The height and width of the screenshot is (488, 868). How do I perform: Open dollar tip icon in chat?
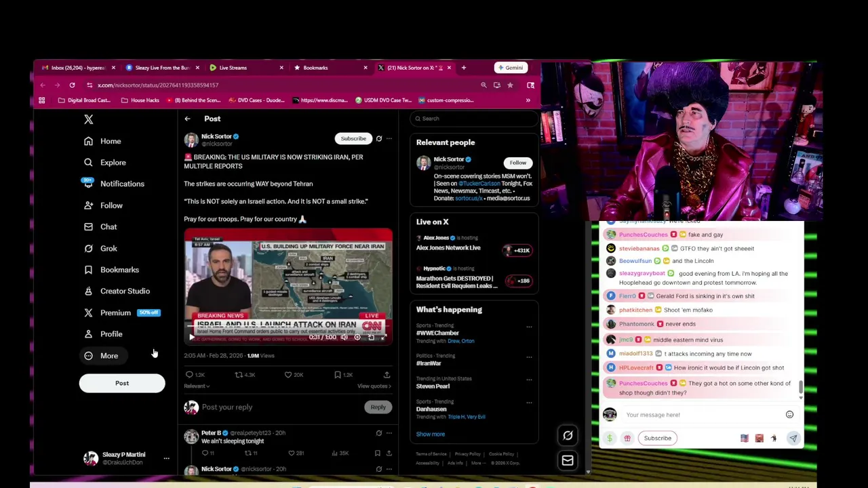[610, 439]
